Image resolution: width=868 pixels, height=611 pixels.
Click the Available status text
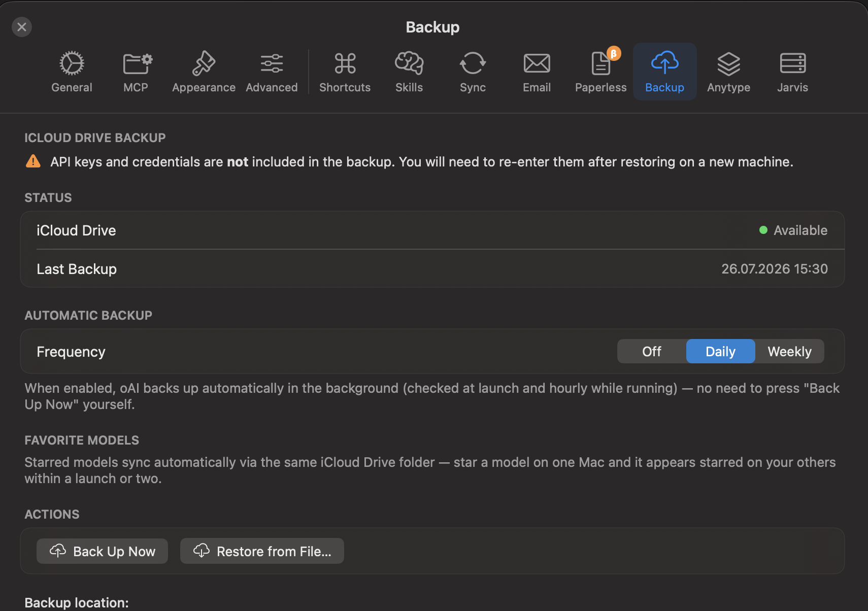tap(800, 230)
